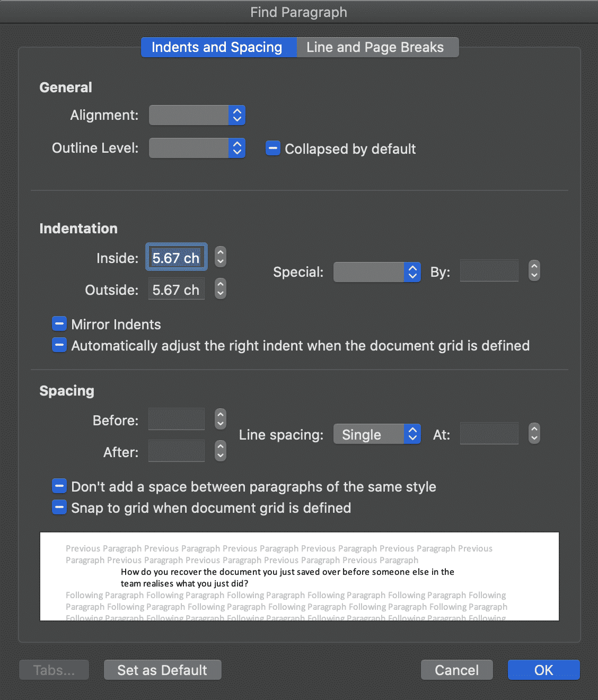
Task: Click the Inside indentation stepper arrows
Action: pyautogui.click(x=221, y=257)
